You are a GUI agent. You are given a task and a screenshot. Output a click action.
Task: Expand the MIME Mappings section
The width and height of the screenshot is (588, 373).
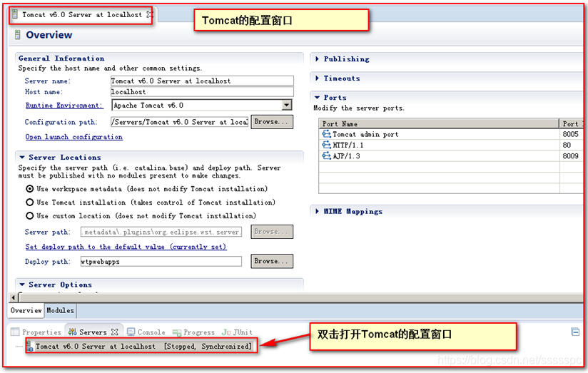pos(317,211)
